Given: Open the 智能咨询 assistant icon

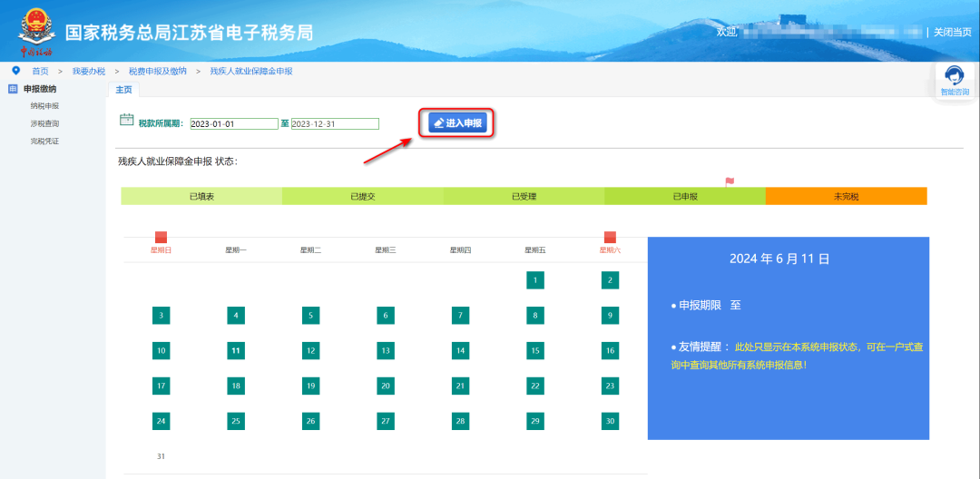Looking at the screenshot, I should coord(955,81).
